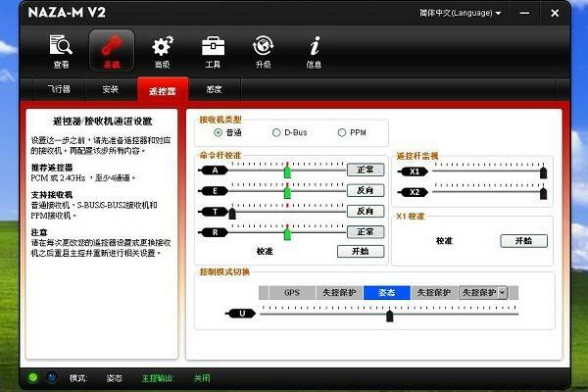
Task: Open the 升级 (Upgrade) globe icon
Action: pyautogui.click(x=263, y=51)
